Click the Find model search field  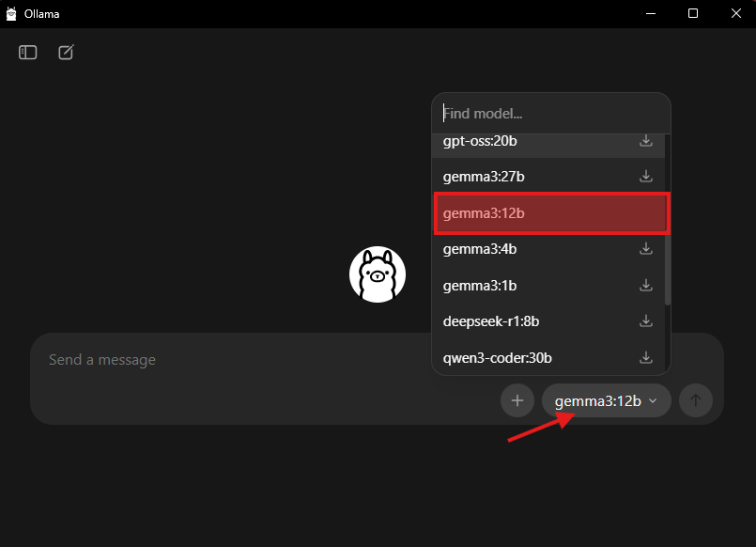click(549, 114)
